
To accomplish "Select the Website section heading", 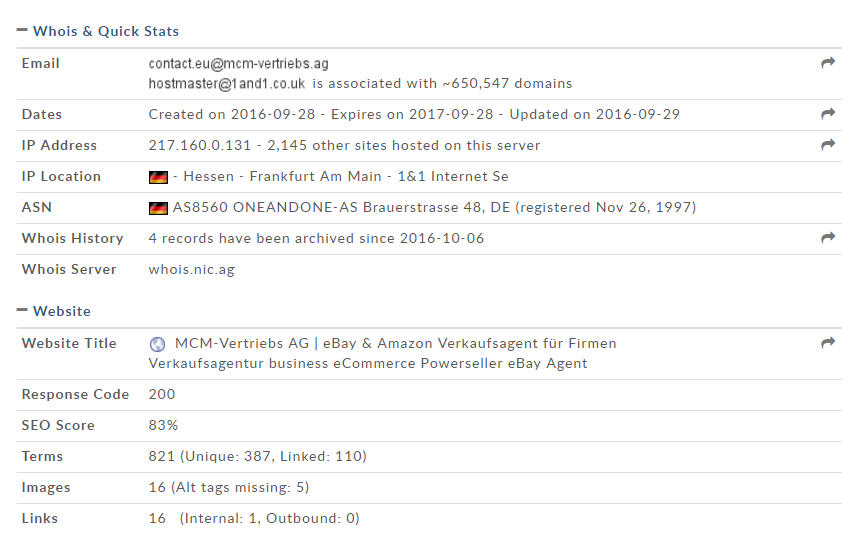I will pyautogui.click(x=62, y=311).
